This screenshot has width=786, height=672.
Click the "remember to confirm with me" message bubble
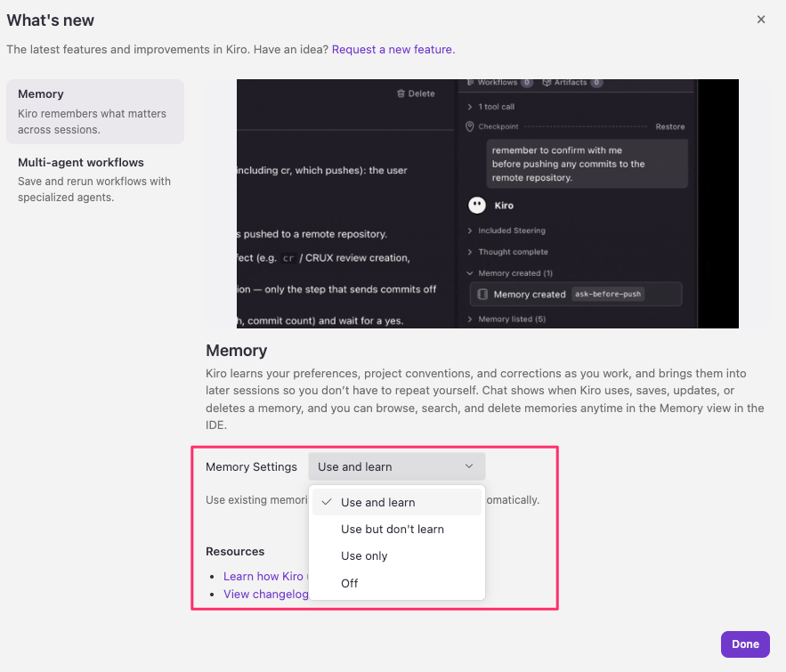pos(587,164)
